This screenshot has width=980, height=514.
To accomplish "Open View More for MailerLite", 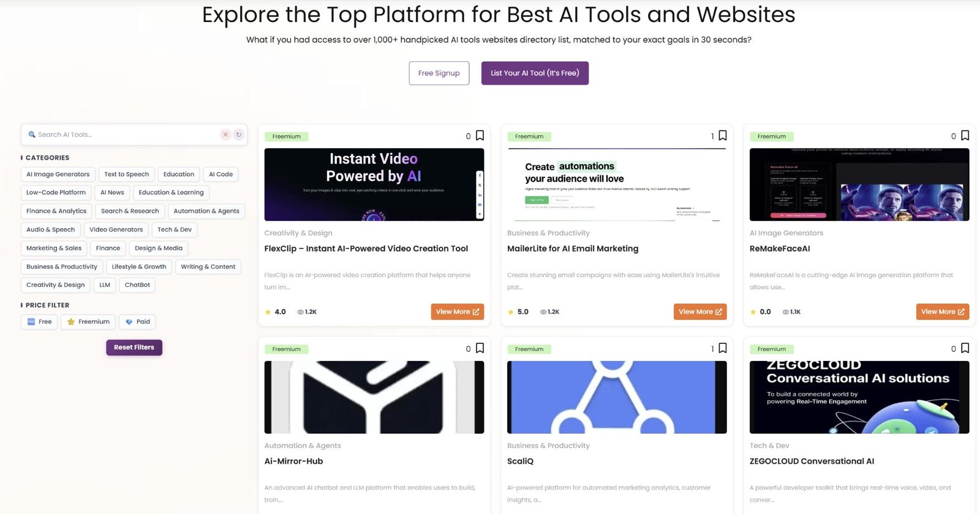I will pyautogui.click(x=700, y=312).
